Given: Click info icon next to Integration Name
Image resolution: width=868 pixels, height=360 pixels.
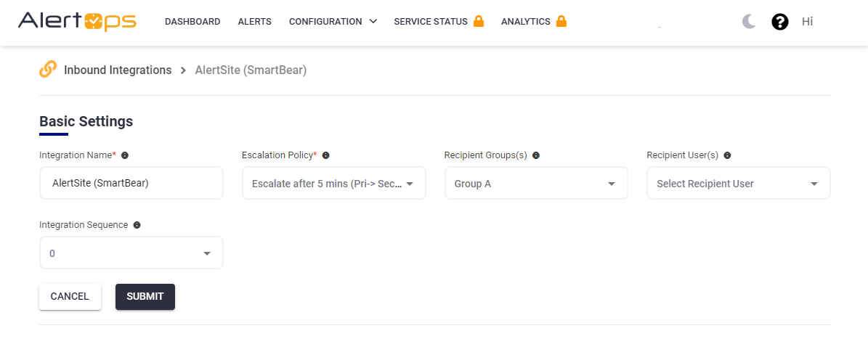Looking at the screenshot, I should 125,155.
